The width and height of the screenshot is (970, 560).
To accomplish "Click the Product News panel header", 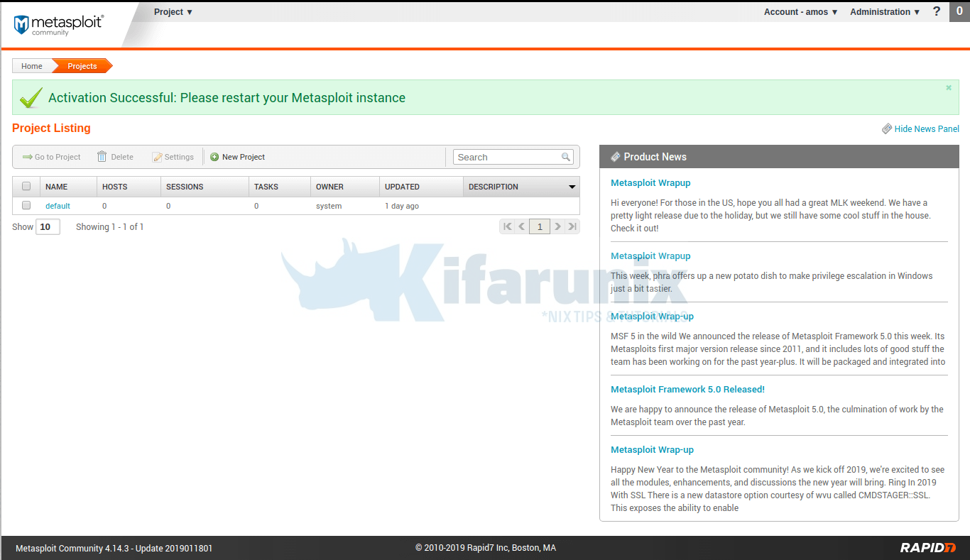I will tap(779, 157).
